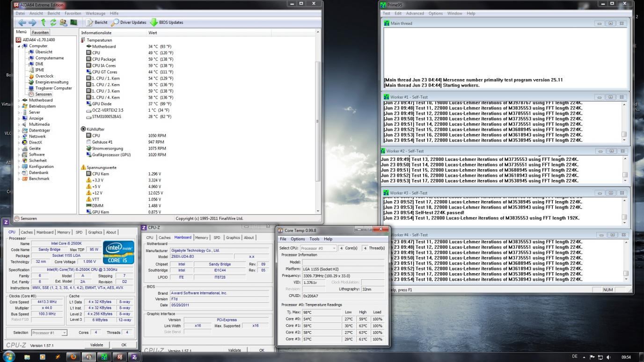The width and height of the screenshot is (644, 362).
Task: Expand the Benchmark tree node
Action: pyautogui.click(x=19, y=179)
